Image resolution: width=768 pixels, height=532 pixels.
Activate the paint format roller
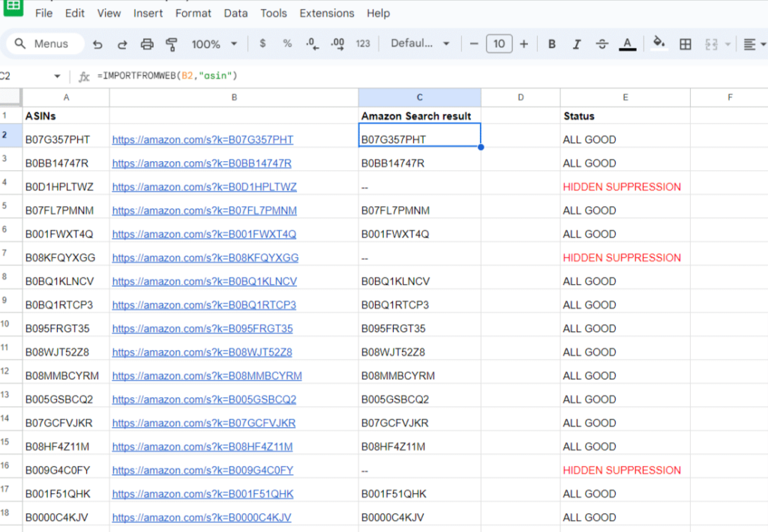pyautogui.click(x=171, y=44)
